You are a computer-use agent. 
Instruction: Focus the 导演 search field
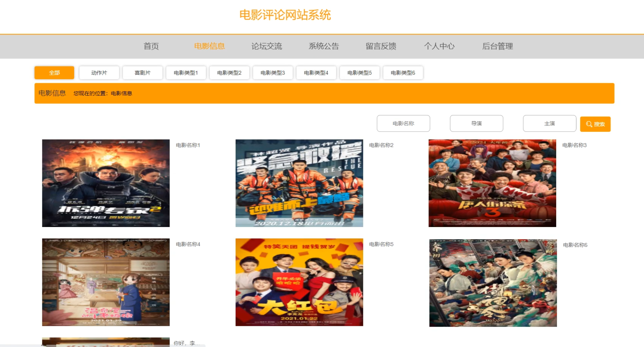pos(476,123)
